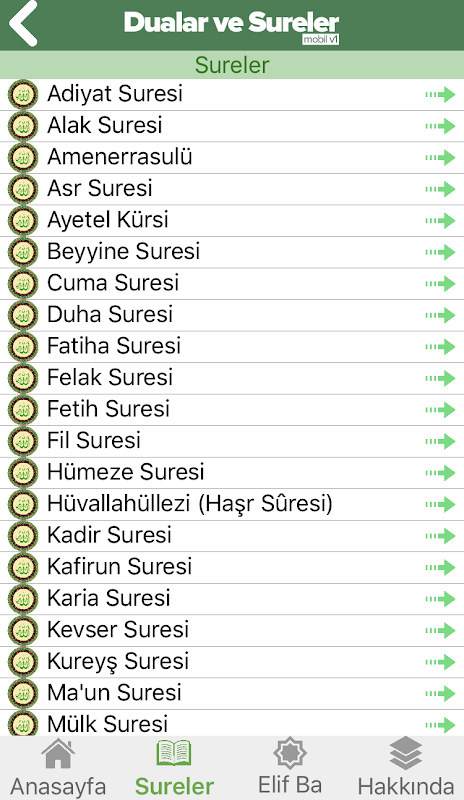Switch to the Elif Ba tab label
Image resolution: width=464 pixels, height=800 pixels.
289,785
